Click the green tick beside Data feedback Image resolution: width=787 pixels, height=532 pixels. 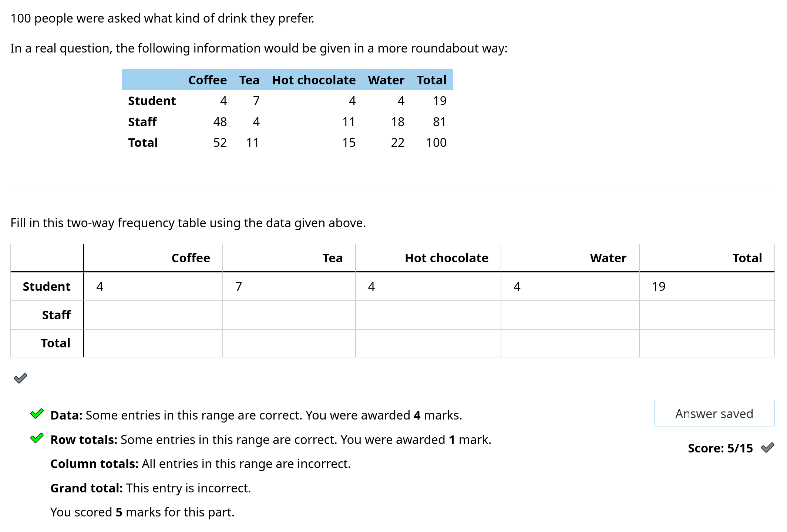37,414
